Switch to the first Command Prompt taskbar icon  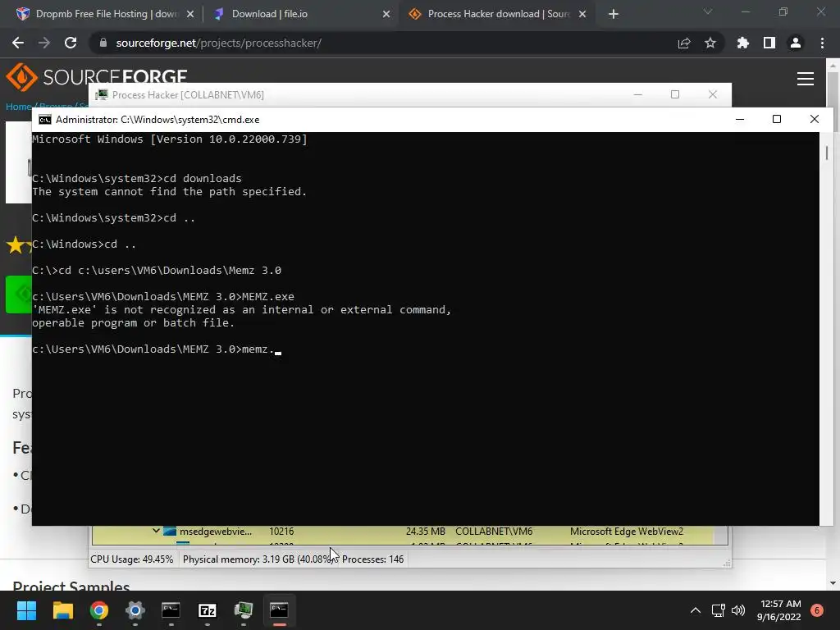click(x=171, y=610)
